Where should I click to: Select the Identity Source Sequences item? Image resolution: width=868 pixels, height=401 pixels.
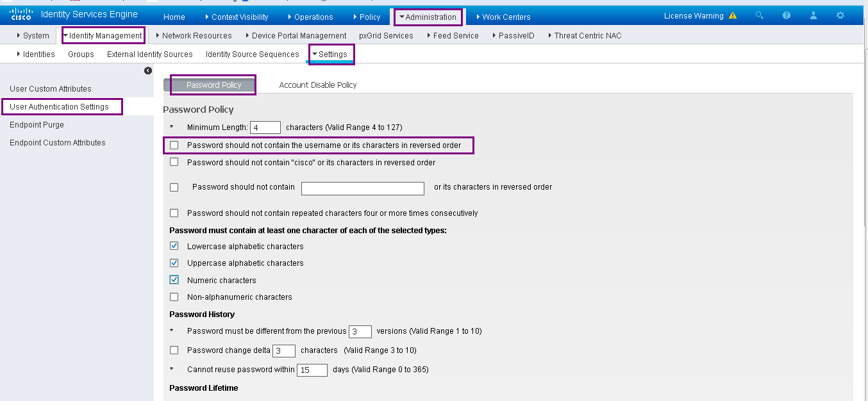click(x=252, y=54)
